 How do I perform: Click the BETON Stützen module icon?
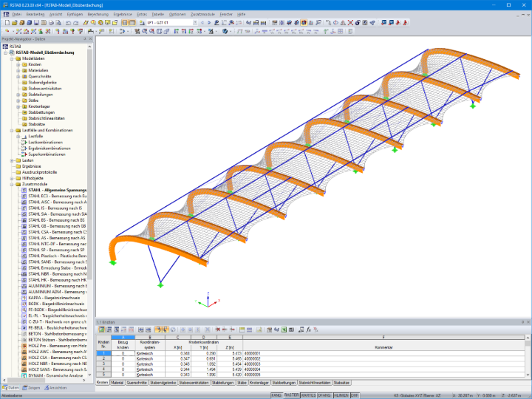[x=24, y=340]
